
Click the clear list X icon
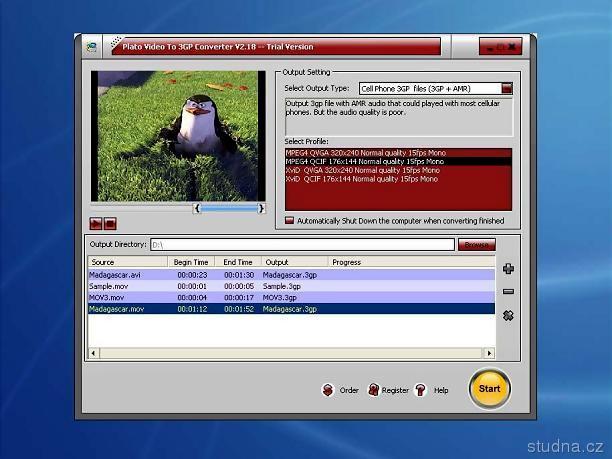[x=508, y=315]
